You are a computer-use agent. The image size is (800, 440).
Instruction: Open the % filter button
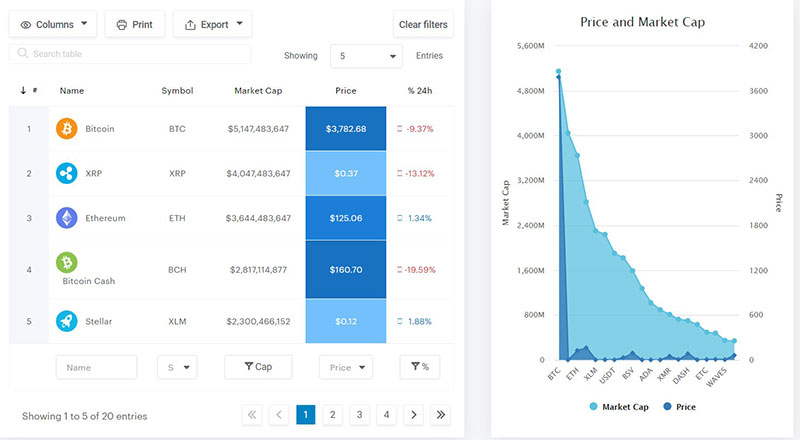[x=419, y=366]
